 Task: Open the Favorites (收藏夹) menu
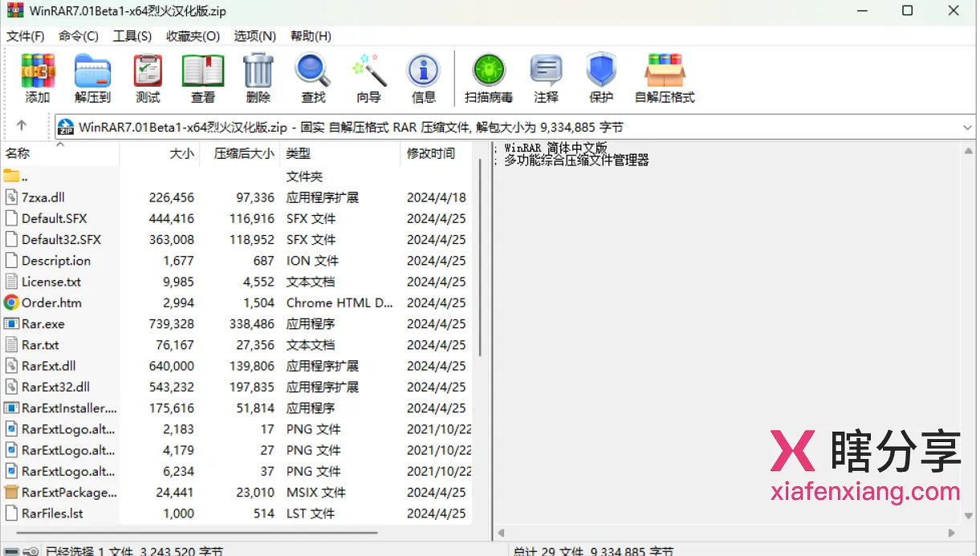click(x=193, y=36)
